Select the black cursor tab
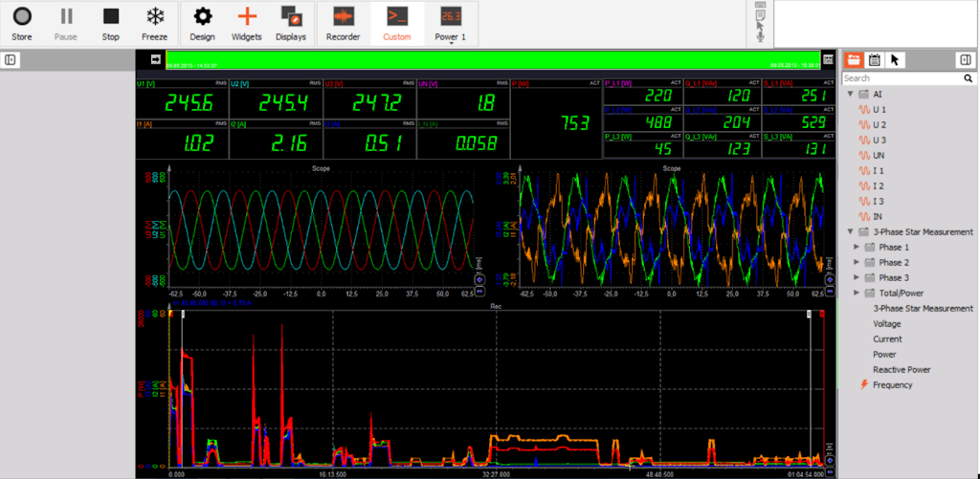The height and width of the screenshot is (479, 980). pos(895,60)
